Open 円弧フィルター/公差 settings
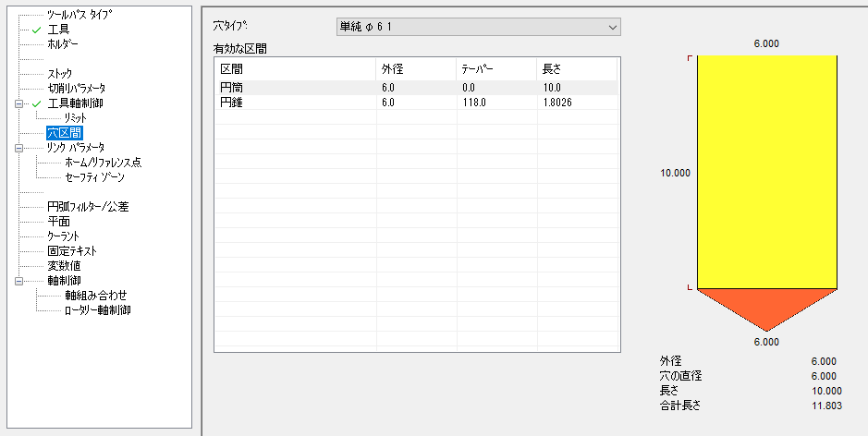The image size is (868, 436). [88, 207]
